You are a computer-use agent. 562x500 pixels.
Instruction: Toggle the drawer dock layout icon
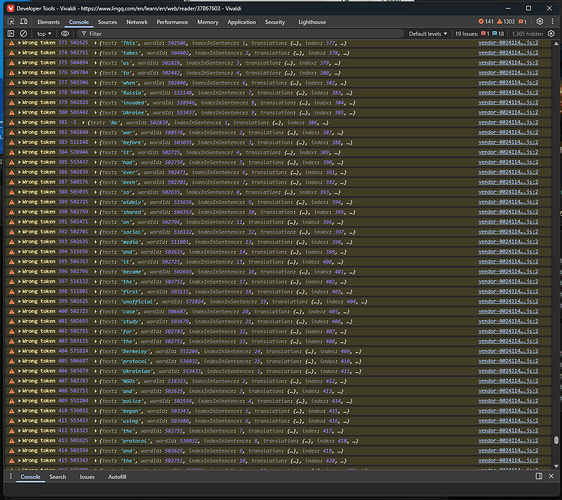(x=539, y=476)
